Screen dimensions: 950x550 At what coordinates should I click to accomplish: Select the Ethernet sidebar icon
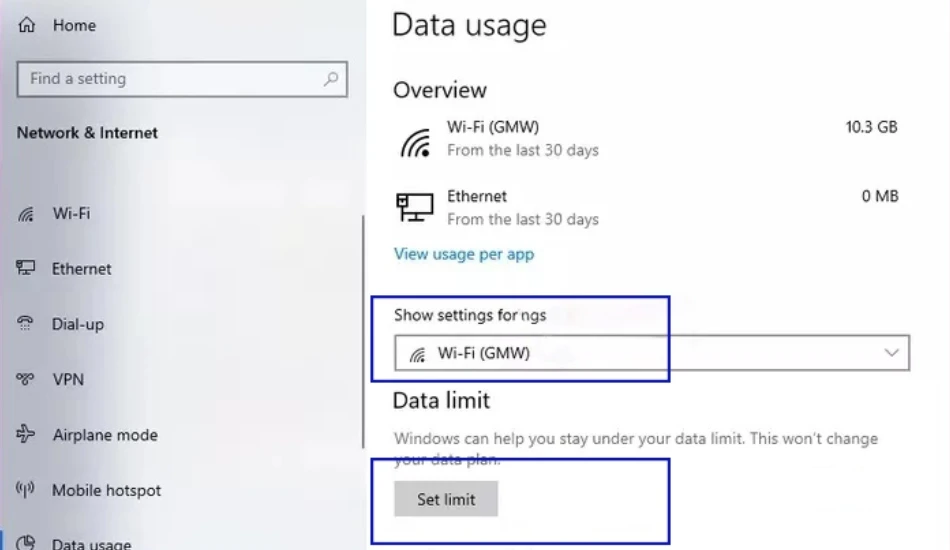(25, 268)
